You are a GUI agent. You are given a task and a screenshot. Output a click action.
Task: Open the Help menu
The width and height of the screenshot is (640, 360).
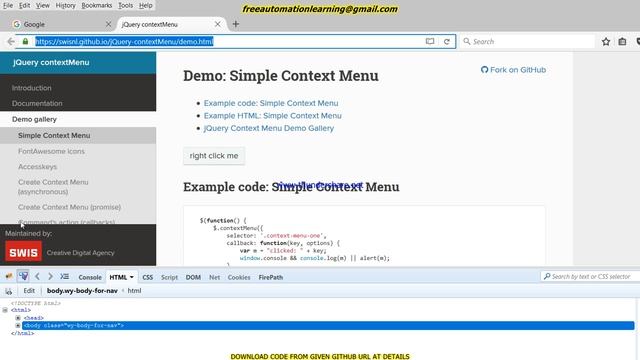[x=146, y=5]
